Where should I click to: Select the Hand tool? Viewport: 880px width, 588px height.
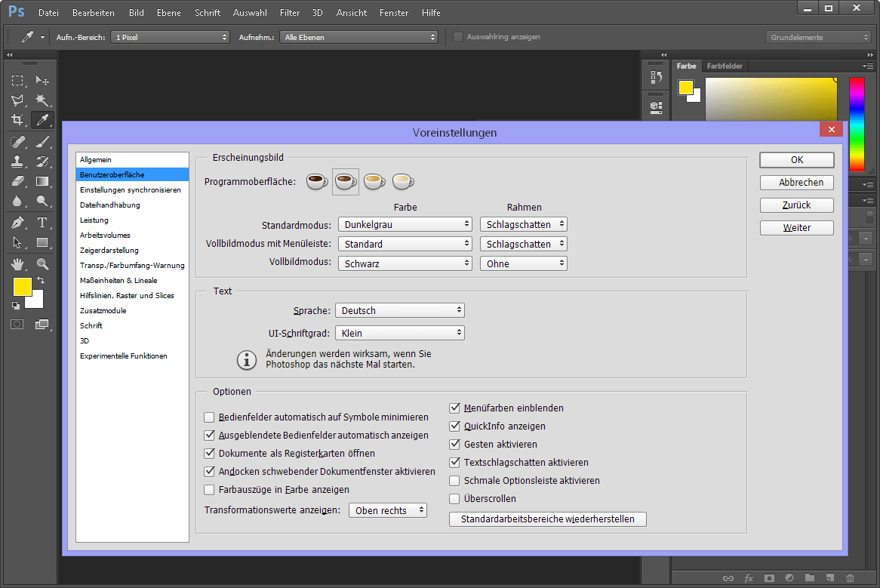pos(17,263)
